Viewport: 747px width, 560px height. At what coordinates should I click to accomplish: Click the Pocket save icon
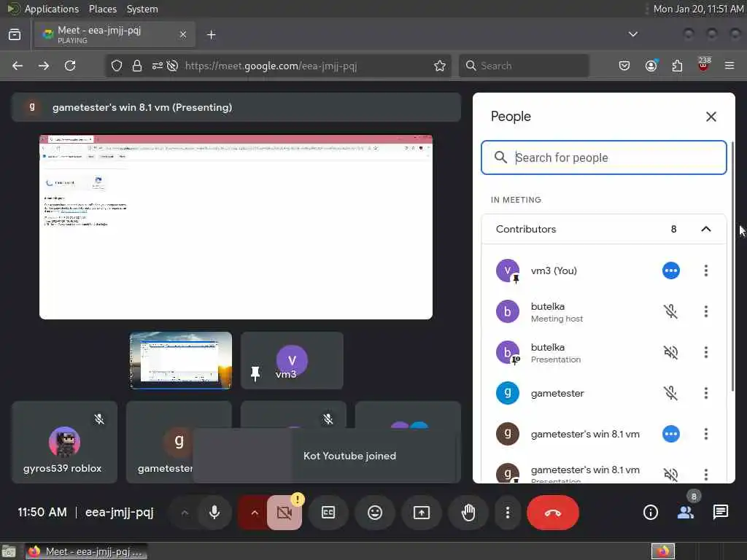tap(624, 66)
